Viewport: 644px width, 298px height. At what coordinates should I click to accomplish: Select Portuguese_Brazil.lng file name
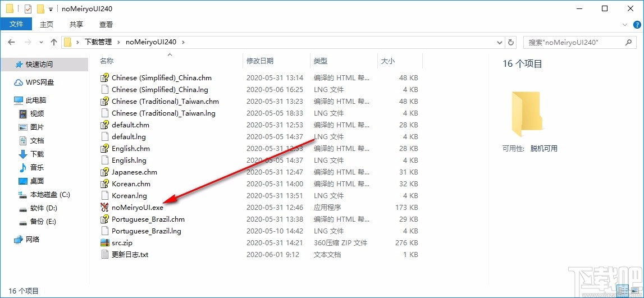pyautogui.click(x=146, y=231)
